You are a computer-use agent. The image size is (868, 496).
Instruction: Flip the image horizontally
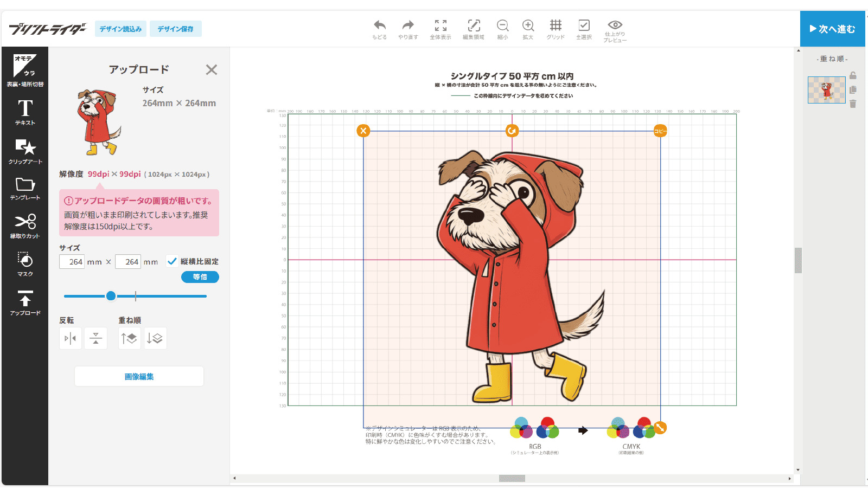point(71,338)
